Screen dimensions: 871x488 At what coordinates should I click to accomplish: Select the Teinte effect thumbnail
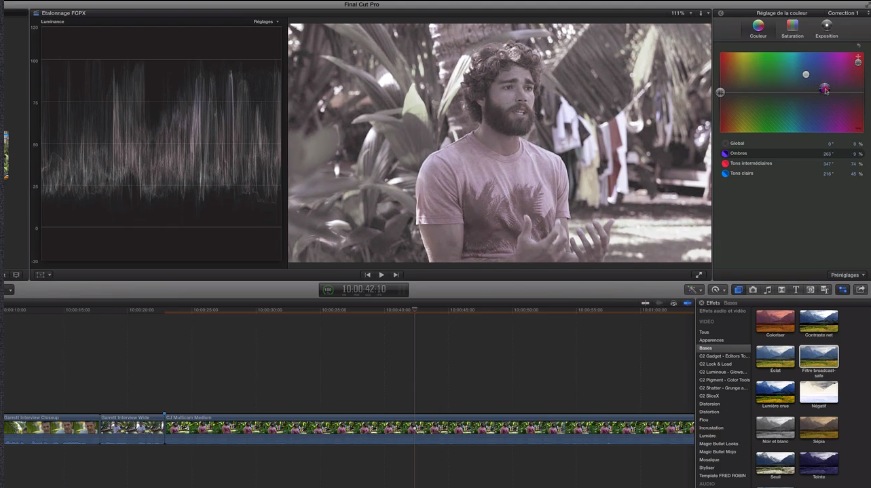coord(819,463)
